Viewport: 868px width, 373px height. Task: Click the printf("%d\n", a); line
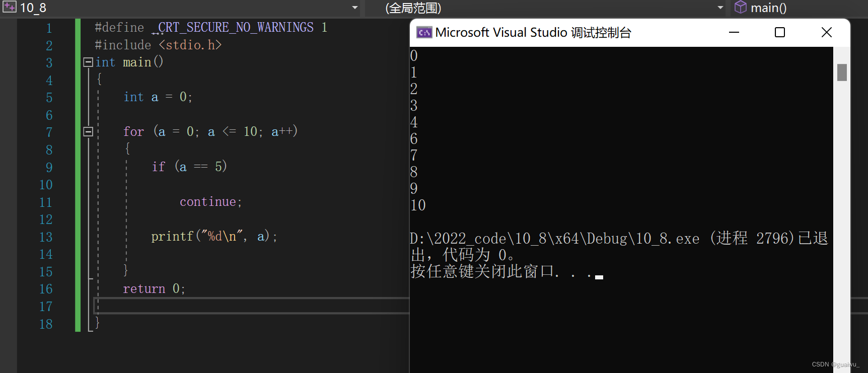(214, 236)
